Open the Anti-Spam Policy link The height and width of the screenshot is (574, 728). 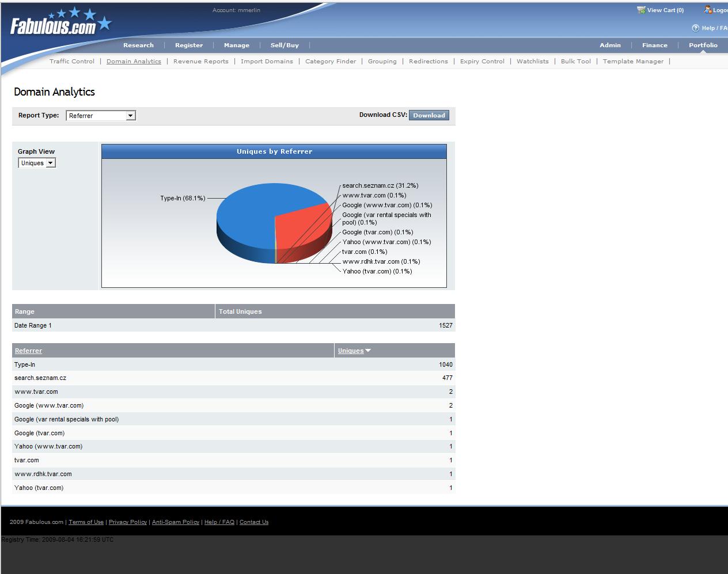176,522
